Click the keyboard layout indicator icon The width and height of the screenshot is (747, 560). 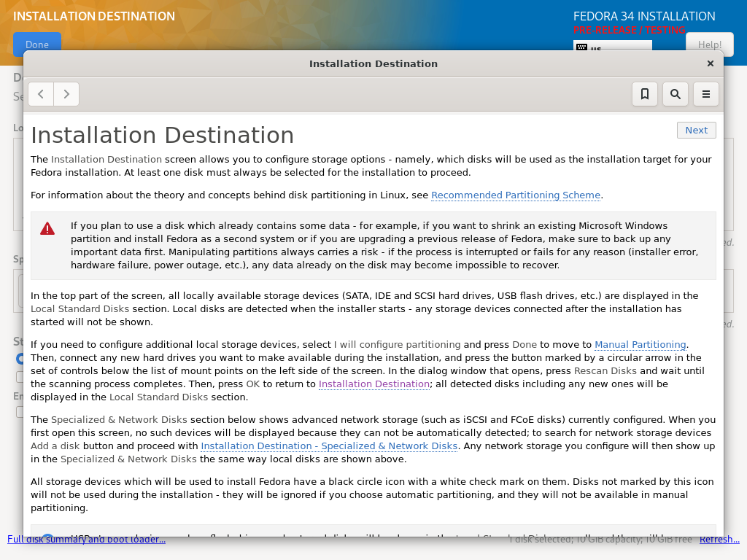tap(581, 47)
